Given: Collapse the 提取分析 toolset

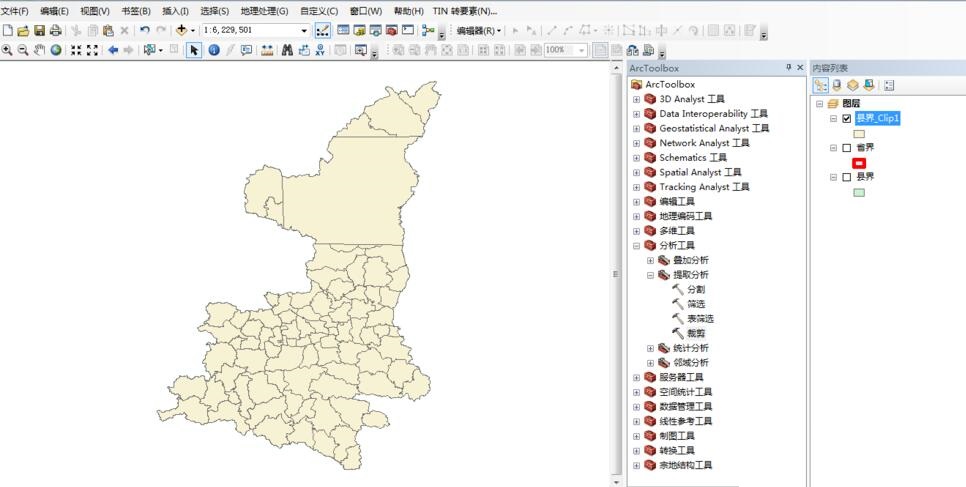Looking at the screenshot, I should point(650,275).
